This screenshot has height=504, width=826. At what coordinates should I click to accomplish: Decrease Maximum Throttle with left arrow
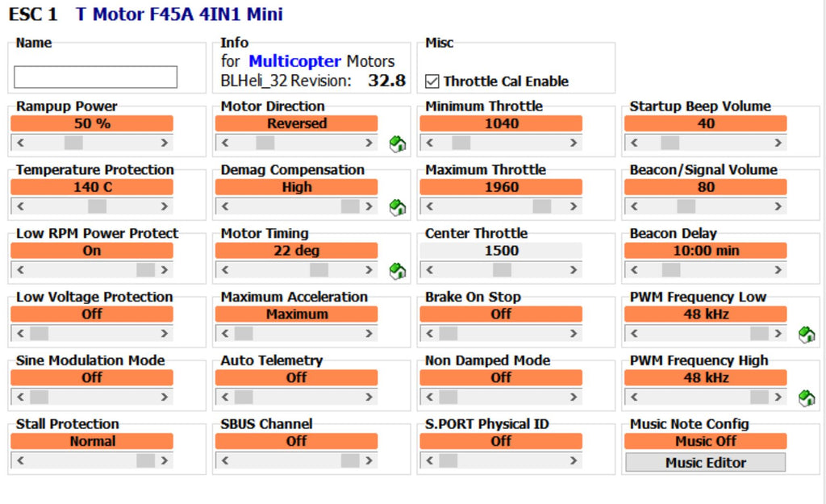pyautogui.click(x=429, y=206)
